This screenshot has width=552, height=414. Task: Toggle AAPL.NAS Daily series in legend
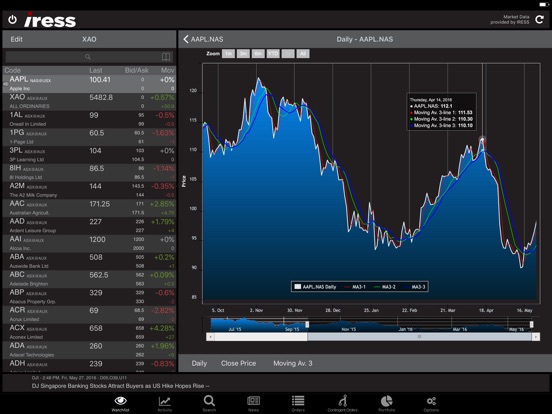[x=315, y=287]
